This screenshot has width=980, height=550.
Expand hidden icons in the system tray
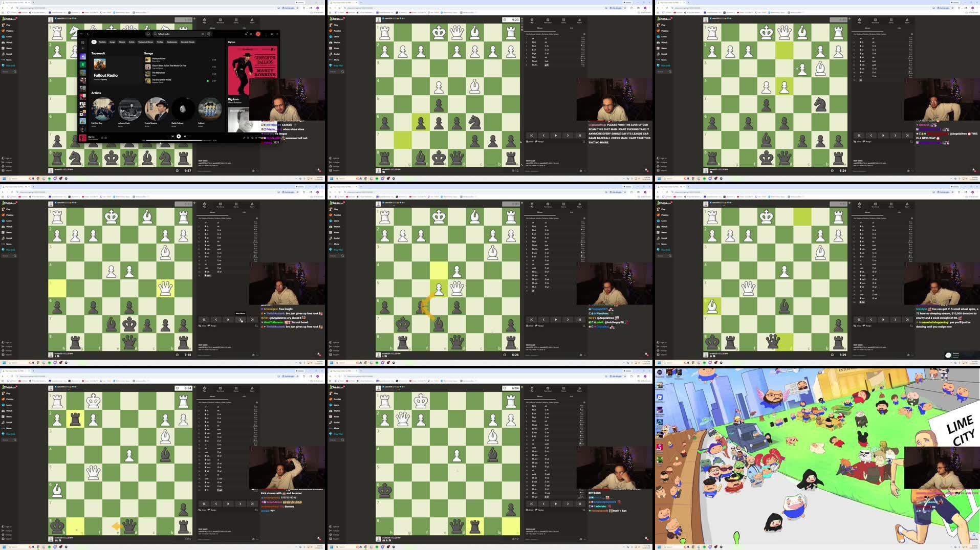click(x=296, y=179)
